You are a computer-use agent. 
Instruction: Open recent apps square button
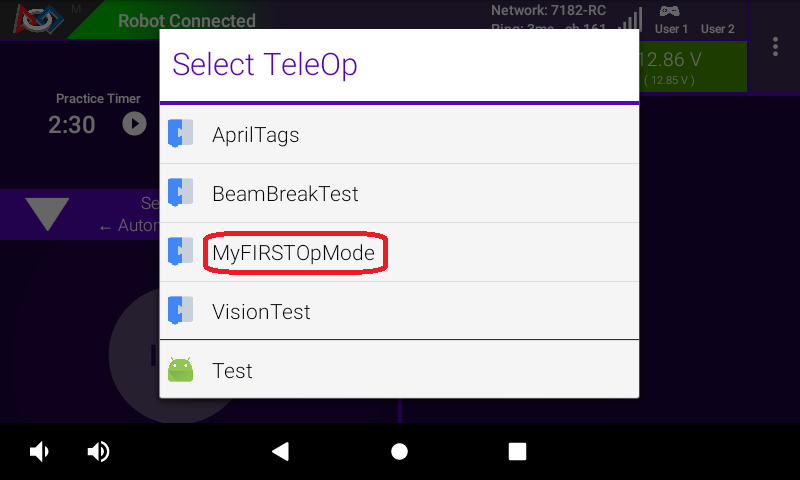517,452
